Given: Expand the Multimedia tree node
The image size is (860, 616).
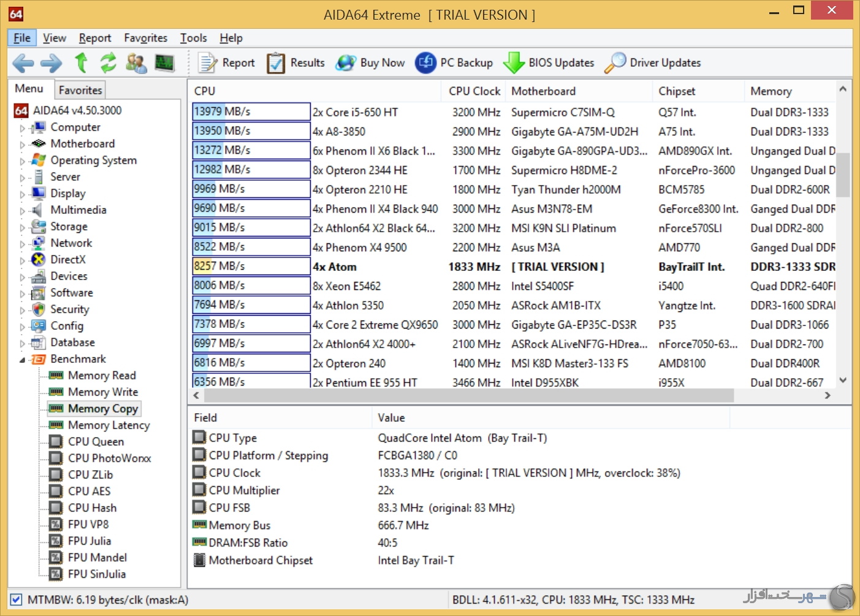Looking at the screenshot, I should (x=23, y=211).
